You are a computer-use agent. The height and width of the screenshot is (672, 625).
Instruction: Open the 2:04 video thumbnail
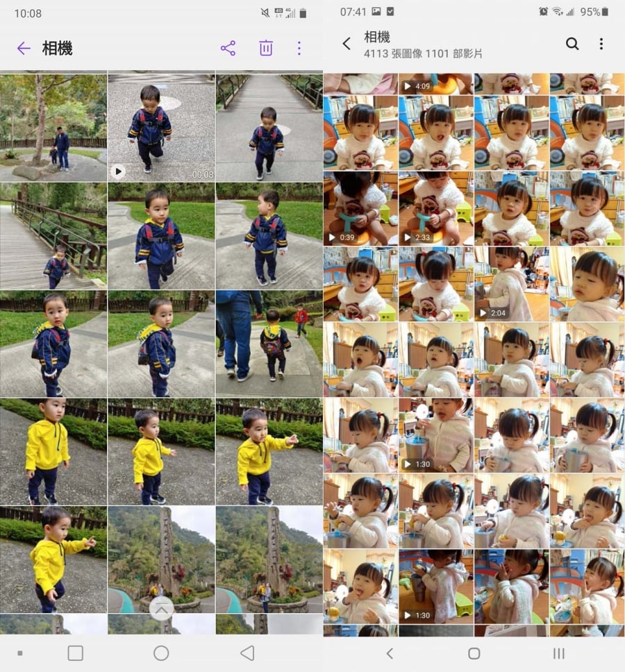(x=511, y=284)
